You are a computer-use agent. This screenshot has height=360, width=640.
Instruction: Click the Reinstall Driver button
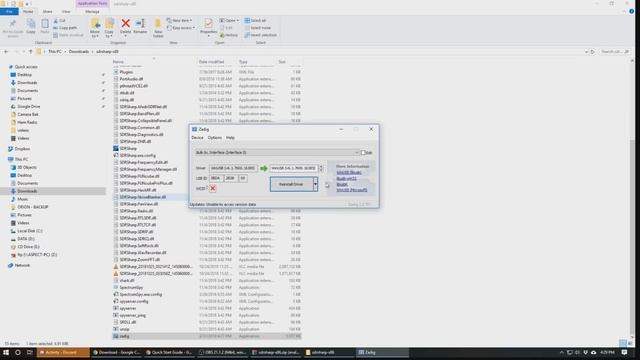(x=291, y=184)
